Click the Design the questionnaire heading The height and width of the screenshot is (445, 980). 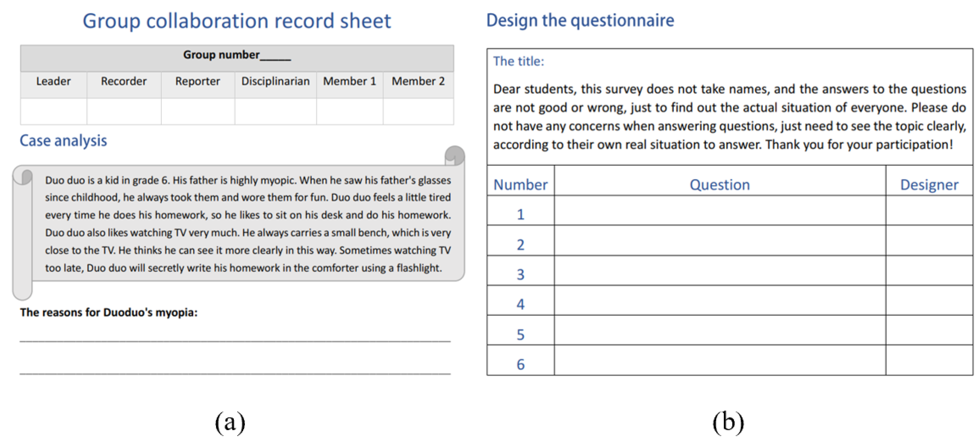tap(580, 20)
